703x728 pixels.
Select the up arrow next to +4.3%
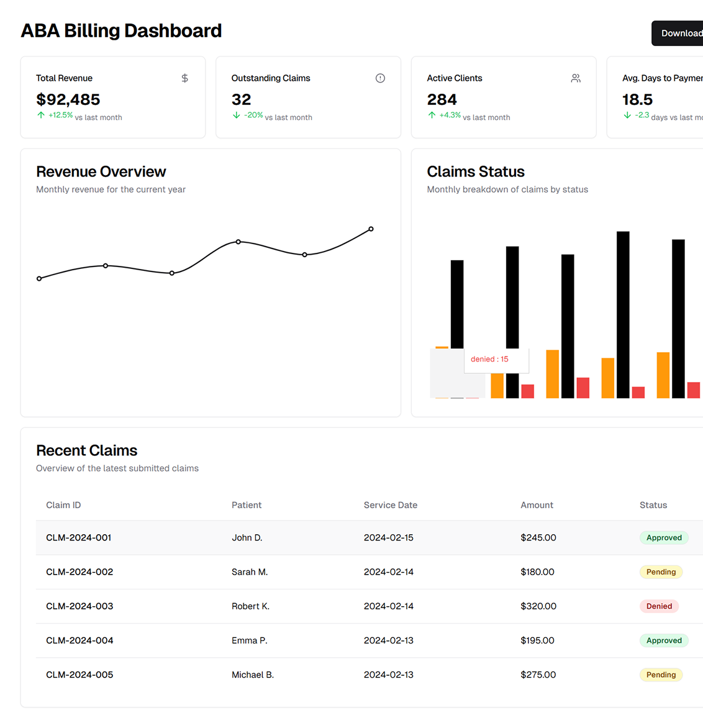pos(431,116)
